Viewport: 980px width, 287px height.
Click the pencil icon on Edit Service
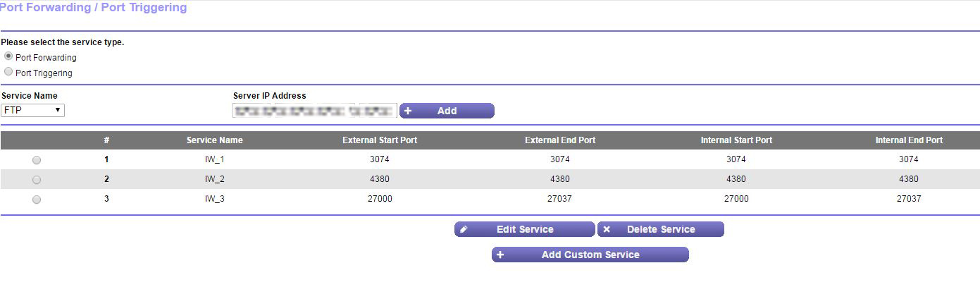[x=464, y=229]
